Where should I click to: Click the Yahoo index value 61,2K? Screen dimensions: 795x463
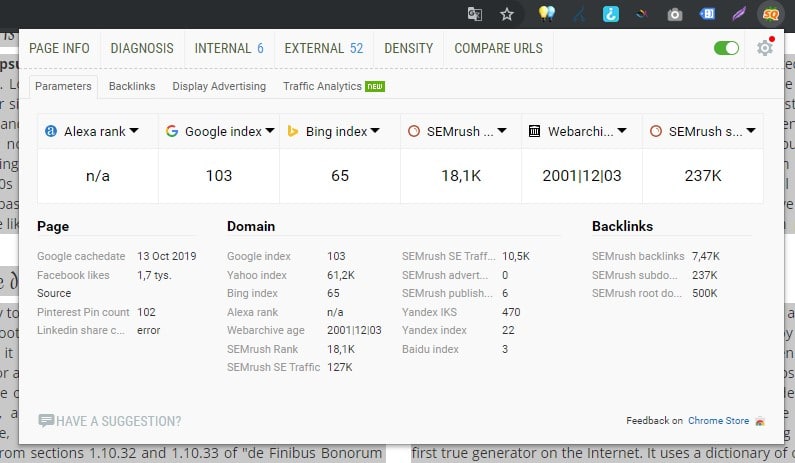point(341,275)
